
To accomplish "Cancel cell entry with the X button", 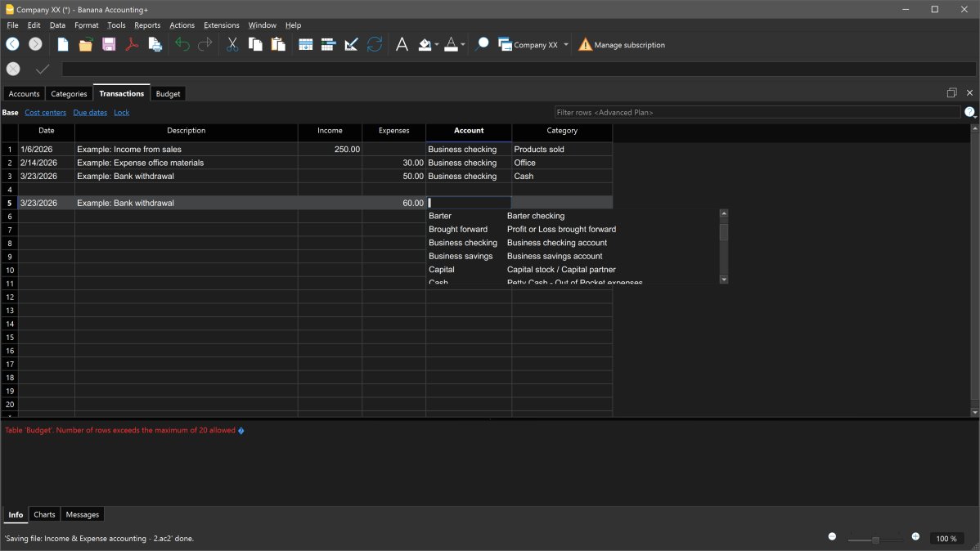I will (13, 69).
